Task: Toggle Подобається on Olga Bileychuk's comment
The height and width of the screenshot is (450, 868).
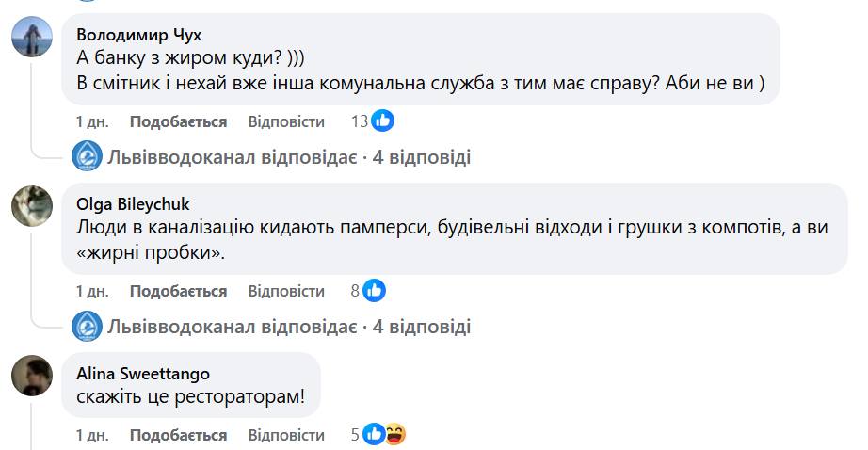Action: click(178, 291)
